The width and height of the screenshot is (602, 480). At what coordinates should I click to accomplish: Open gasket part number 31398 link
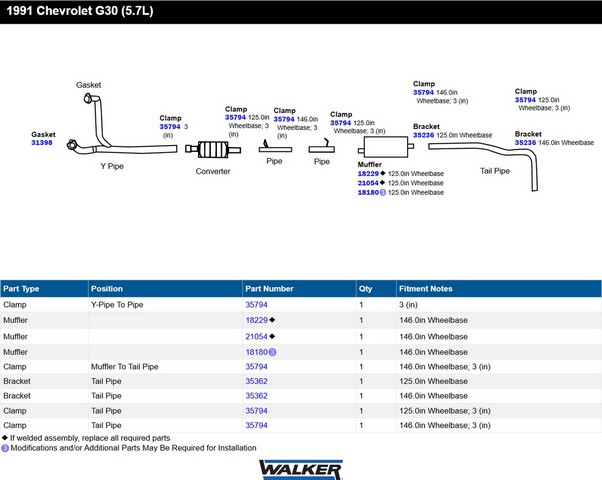(x=41, y=143)
